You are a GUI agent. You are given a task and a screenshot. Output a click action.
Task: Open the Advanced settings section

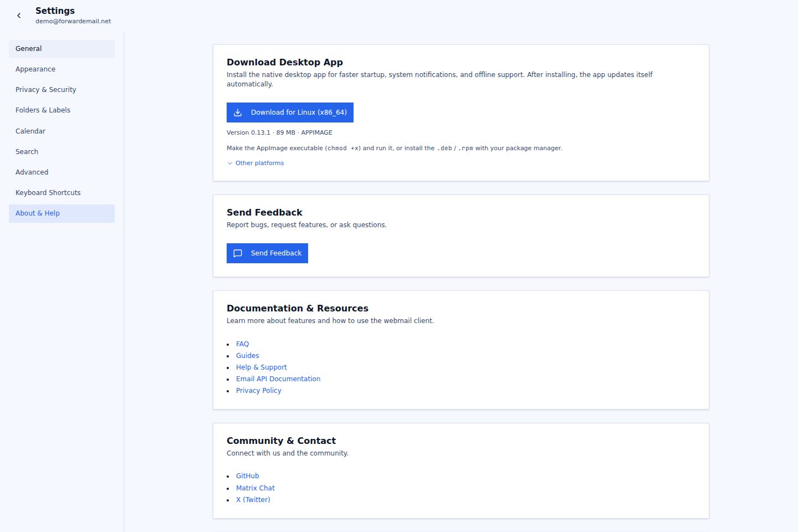coord(62,172)
